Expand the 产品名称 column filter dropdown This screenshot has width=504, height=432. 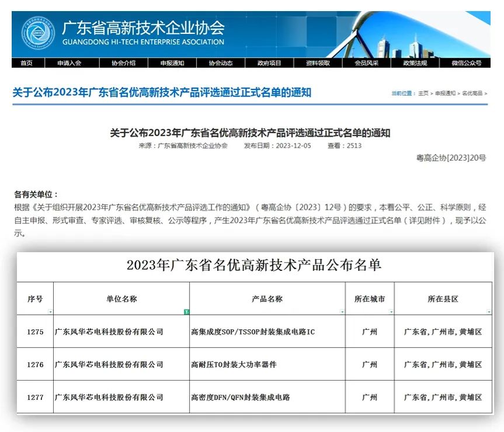[x=342, y=312]
